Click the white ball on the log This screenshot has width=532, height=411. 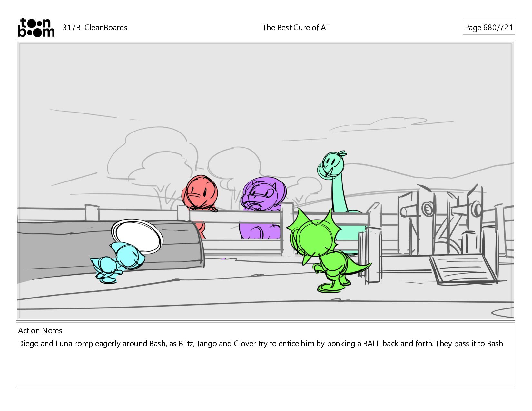(x=137, y=236)
